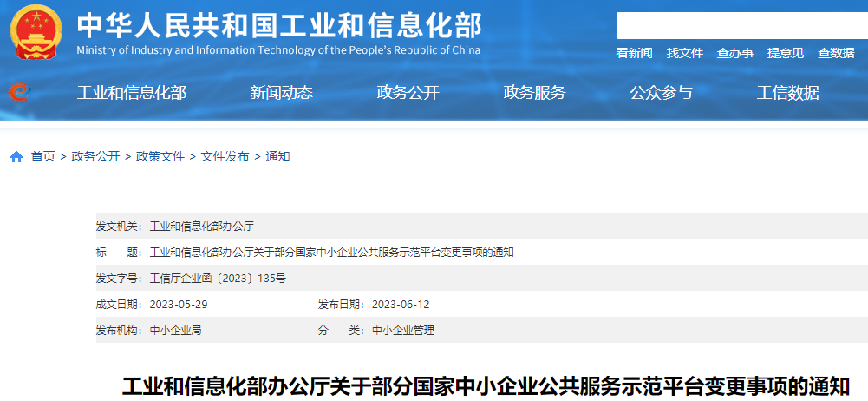Select title row text in info table
Image resolution: width=868 pixels, height=401 pixels.
[332, 253]
